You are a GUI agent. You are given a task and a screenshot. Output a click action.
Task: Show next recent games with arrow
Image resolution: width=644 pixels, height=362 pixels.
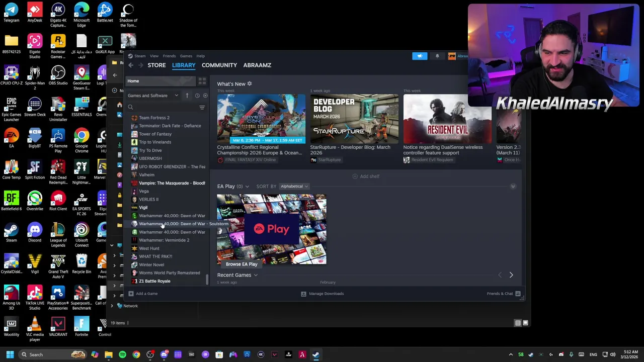tap(511, 275)
